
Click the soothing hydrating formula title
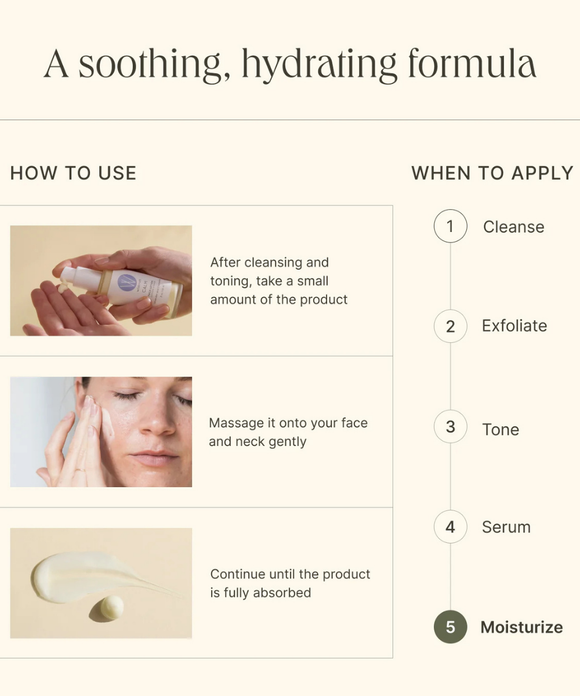tap(290, 64)
